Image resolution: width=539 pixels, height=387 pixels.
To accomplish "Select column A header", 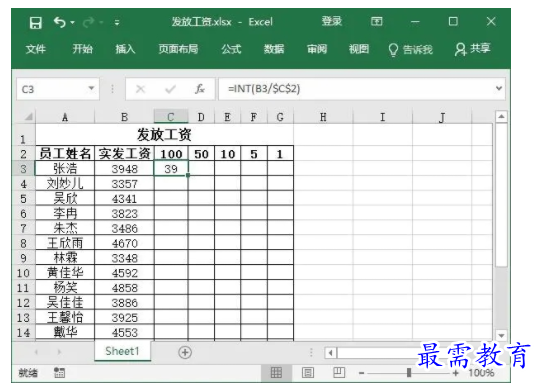I will tap(65, 117).
